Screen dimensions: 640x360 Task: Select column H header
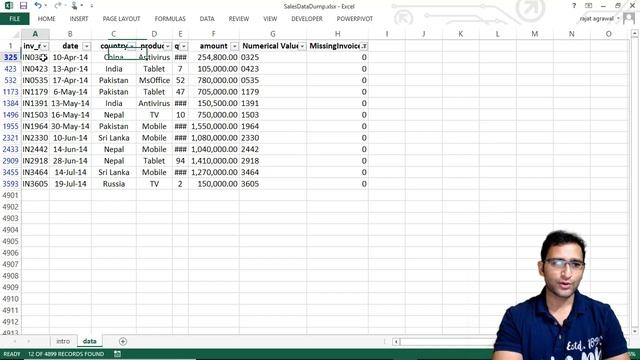[x=337, y=34]
